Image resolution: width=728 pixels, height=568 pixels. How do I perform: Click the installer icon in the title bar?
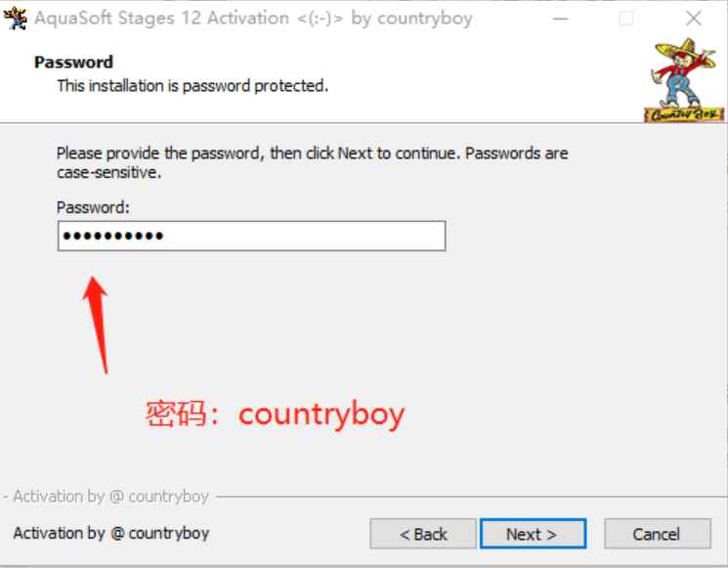click(x=15, y=19)
